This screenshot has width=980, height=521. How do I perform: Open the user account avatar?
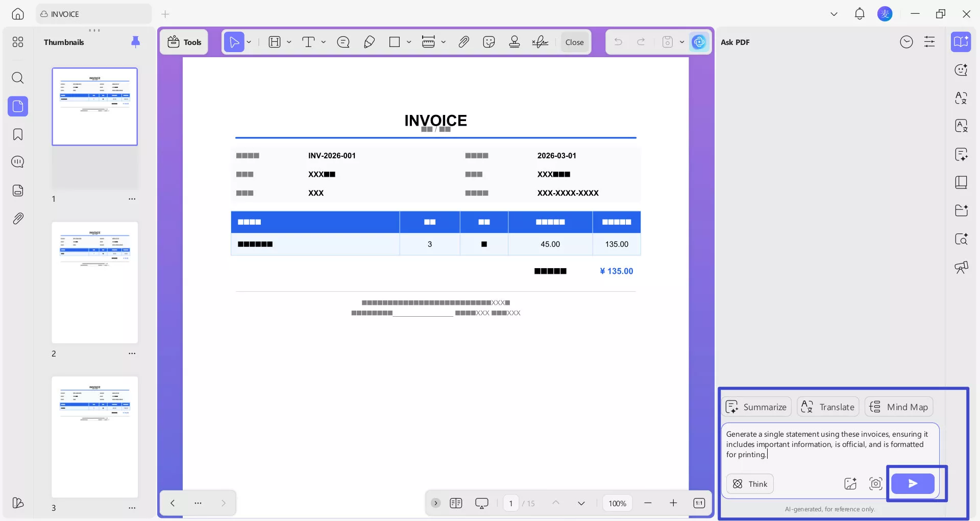[x=885, y=14]
